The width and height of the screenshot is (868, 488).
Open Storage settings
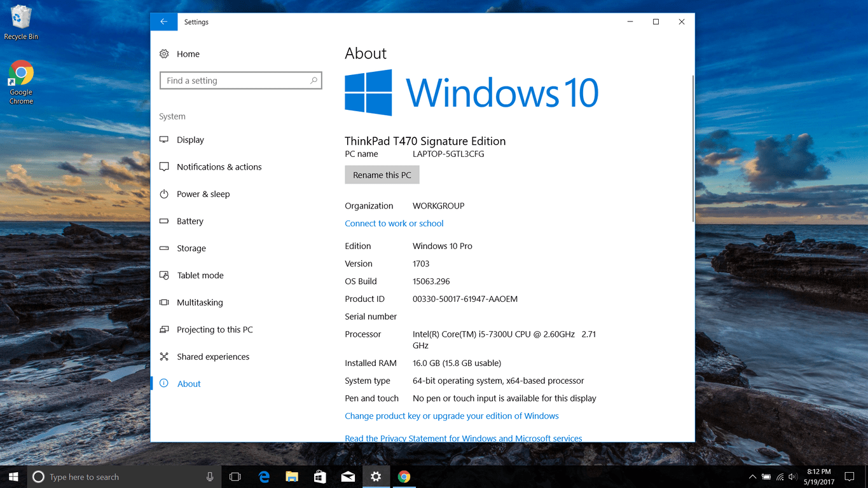(x=191, y=248)
